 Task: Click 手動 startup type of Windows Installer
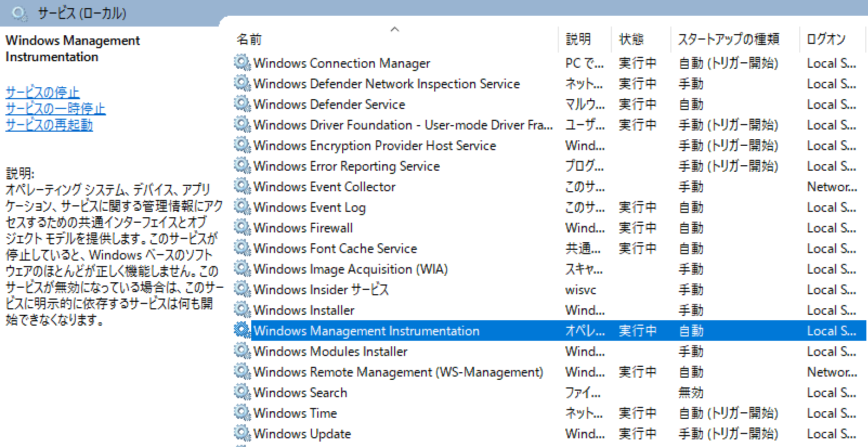tap(691, 310)
